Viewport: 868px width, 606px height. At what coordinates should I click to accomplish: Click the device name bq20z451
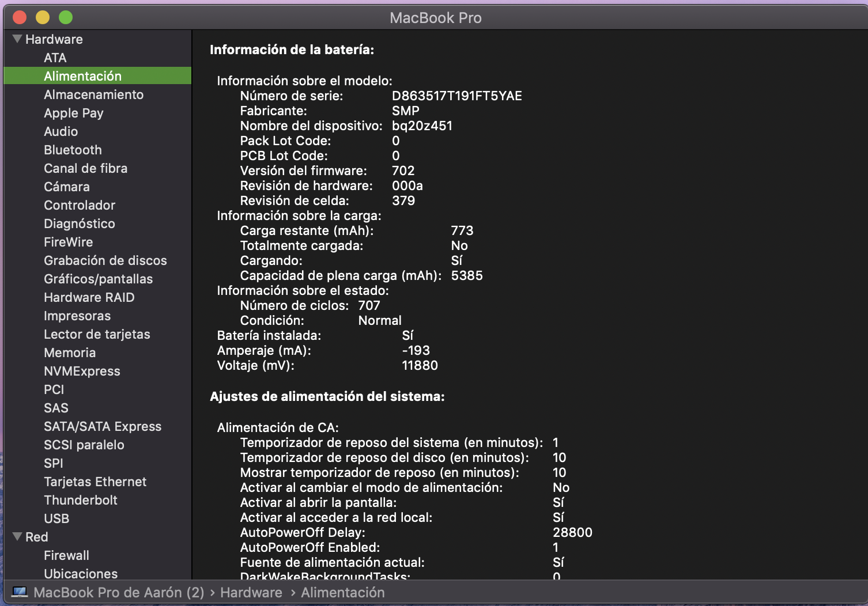tap(422, 126)
